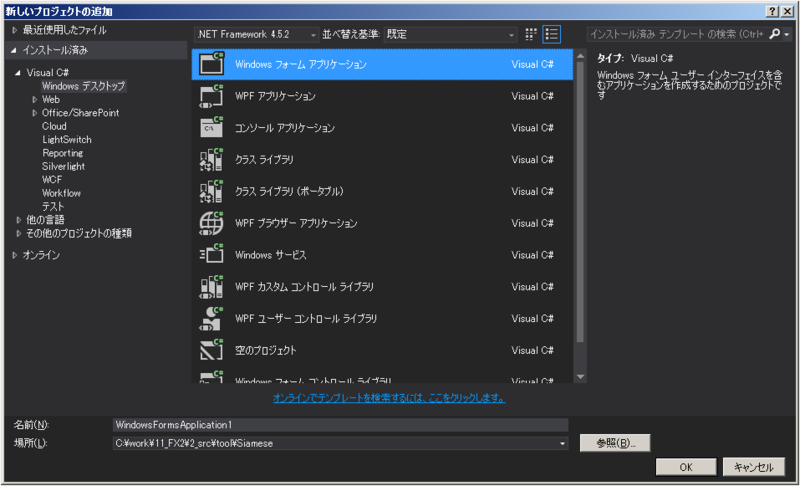Click the 名前 project name field
800x486 pixels.
(x=340, y=425)
